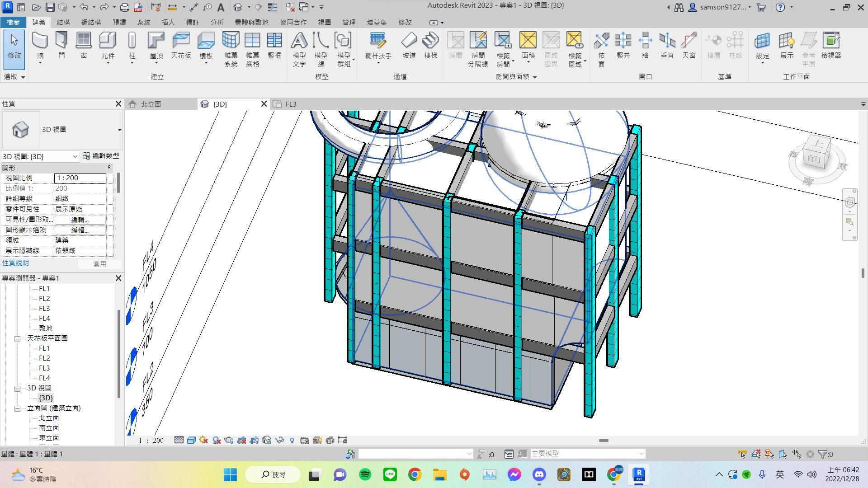Expand the 元件 tool dropdown arrow
Viewport: 868px width, 488px height.
coord(108,62)
